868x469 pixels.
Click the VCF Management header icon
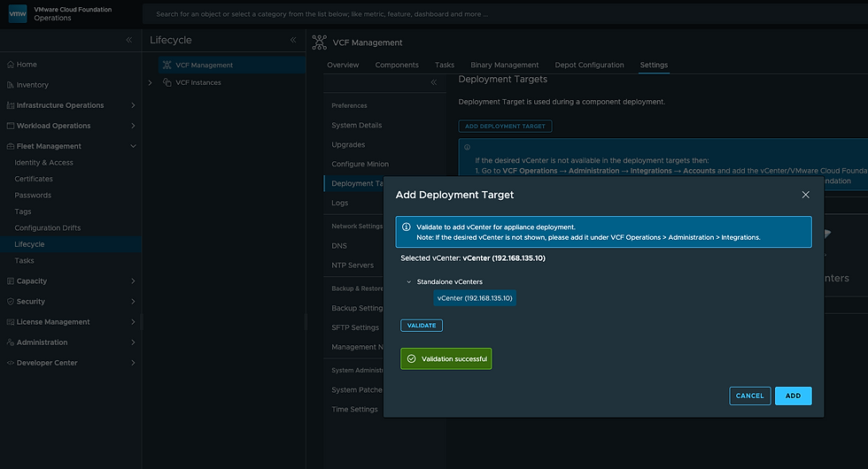click(x=320, y=42)
